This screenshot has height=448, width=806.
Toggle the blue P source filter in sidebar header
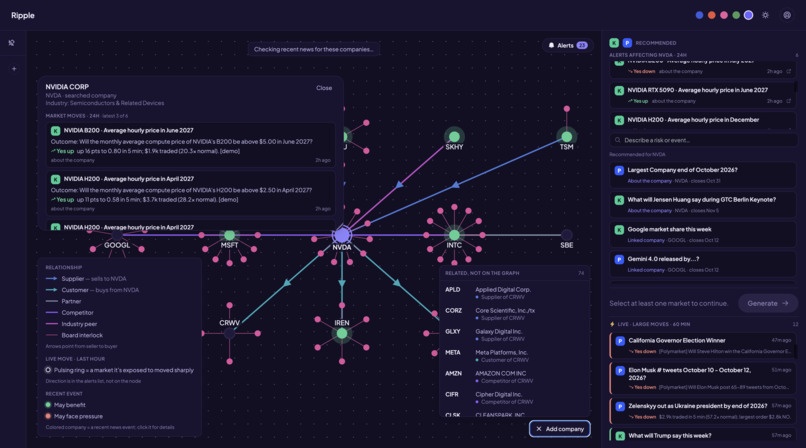point(627,43)
